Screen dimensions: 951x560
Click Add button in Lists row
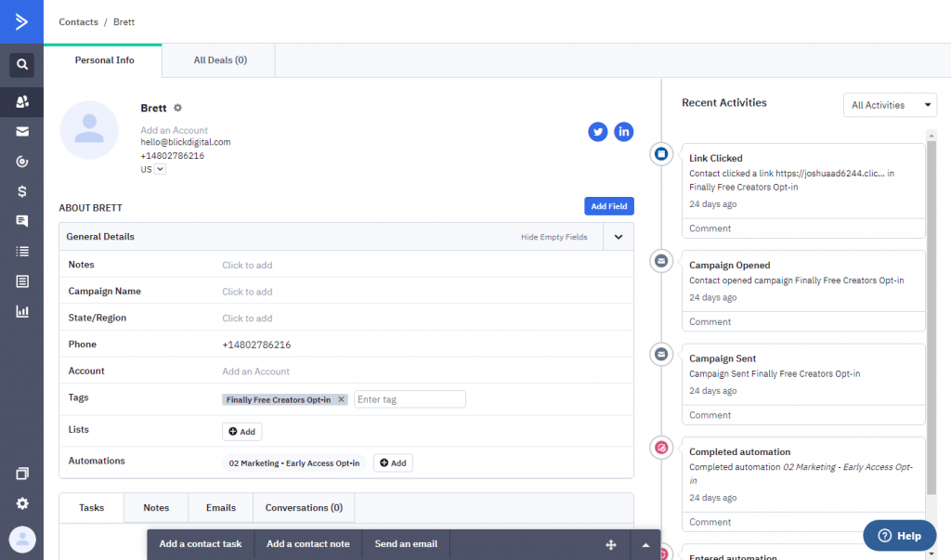242,431
